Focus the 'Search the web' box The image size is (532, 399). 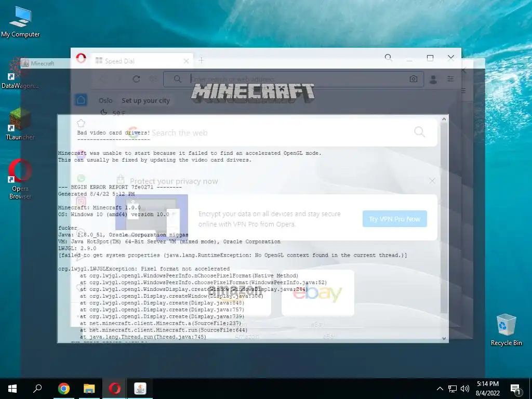(276, 132)
